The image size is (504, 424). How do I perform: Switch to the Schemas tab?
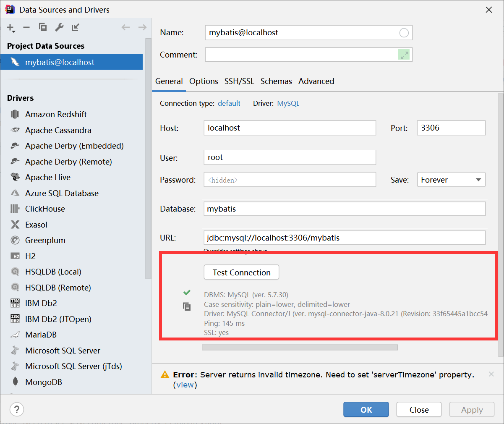point(276,81)
